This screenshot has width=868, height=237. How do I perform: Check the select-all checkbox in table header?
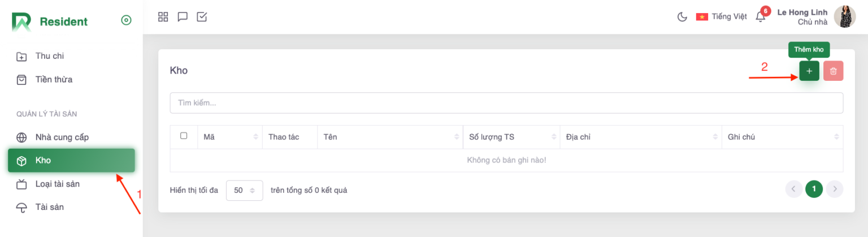(x=184, y=136)
